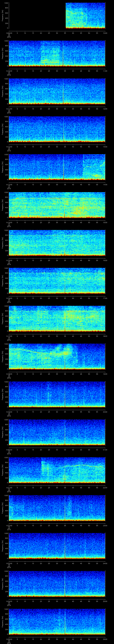Click the spectrogram panel starting at 6:16:00

(57, 281)
